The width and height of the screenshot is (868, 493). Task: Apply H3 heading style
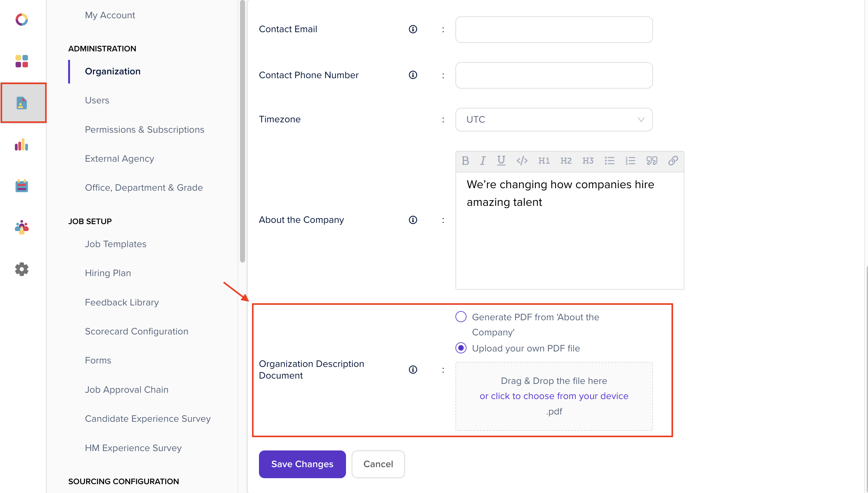[x=588, y=160]
